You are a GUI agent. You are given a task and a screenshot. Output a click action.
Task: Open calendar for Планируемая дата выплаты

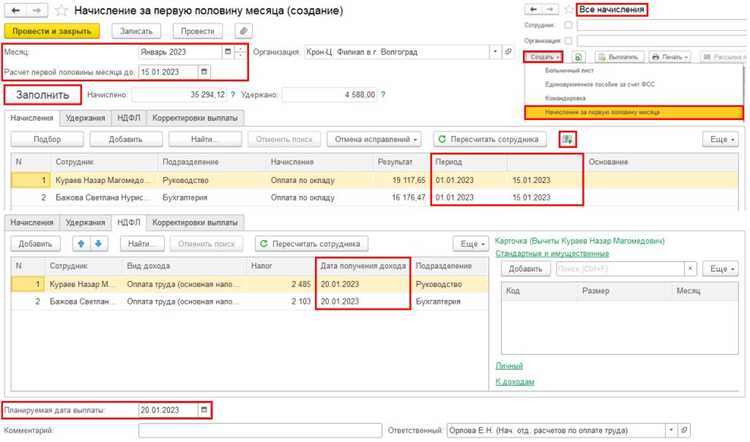tap(204, 410)
